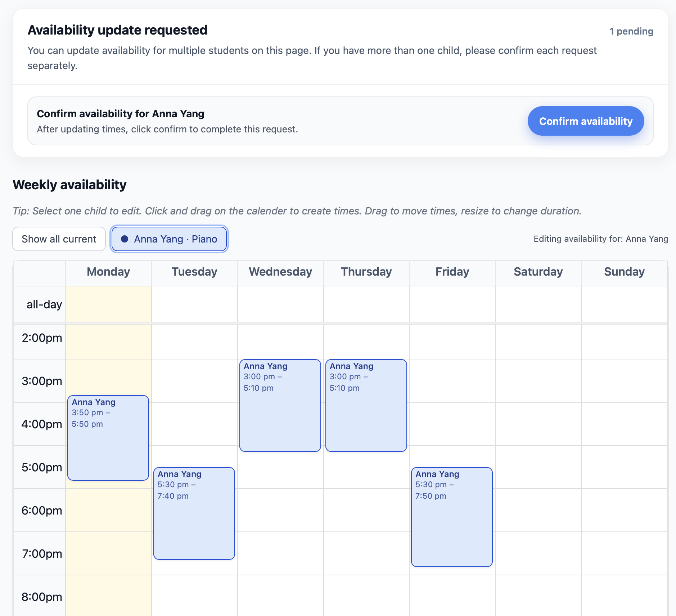The width and height of the screenshot is (676, 616).
Task: Select Anna Yang's Wednesday 3:00 pm availability block
Action: [280, 405]
